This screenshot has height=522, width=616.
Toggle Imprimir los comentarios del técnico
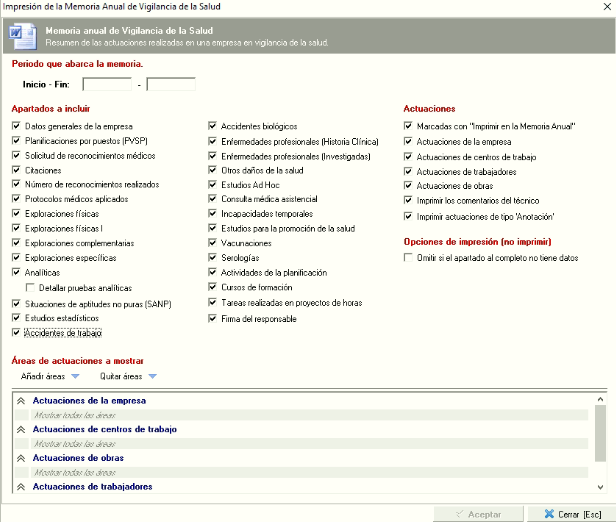(408, 200)
